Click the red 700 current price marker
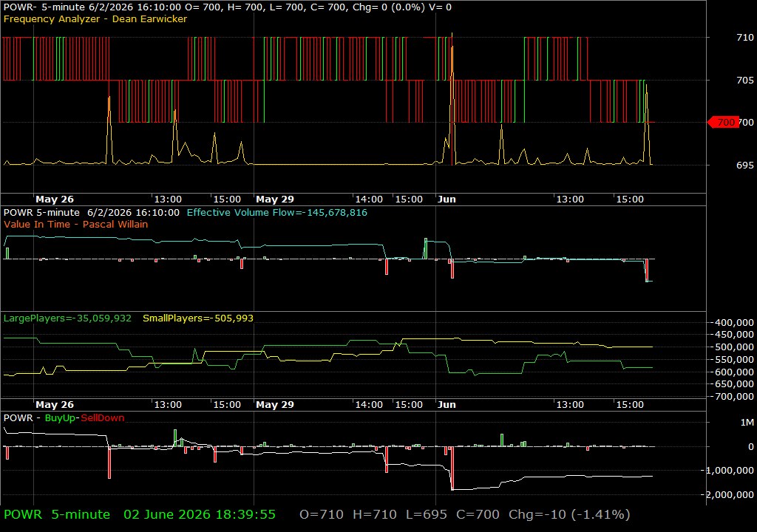 (x=723, y=122)
